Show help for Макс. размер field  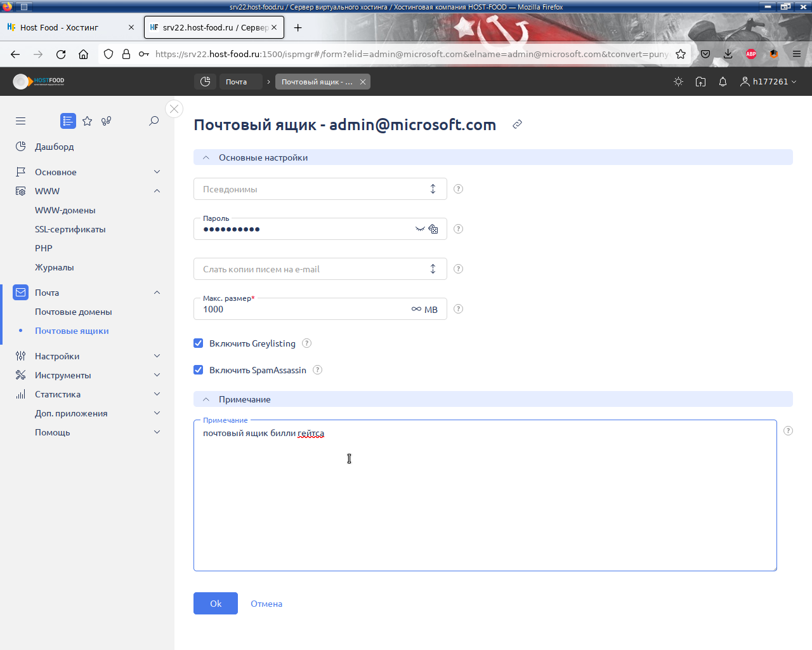coord(459,309)
